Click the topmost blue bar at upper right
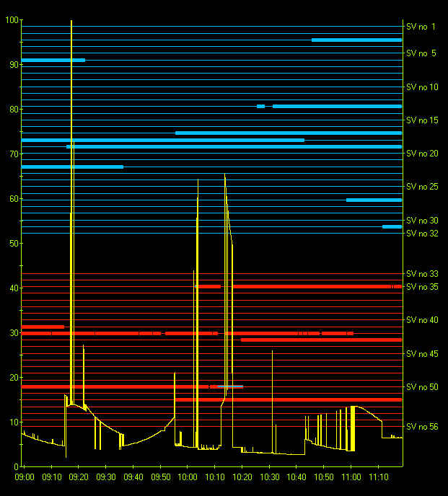 pos(356,40)
